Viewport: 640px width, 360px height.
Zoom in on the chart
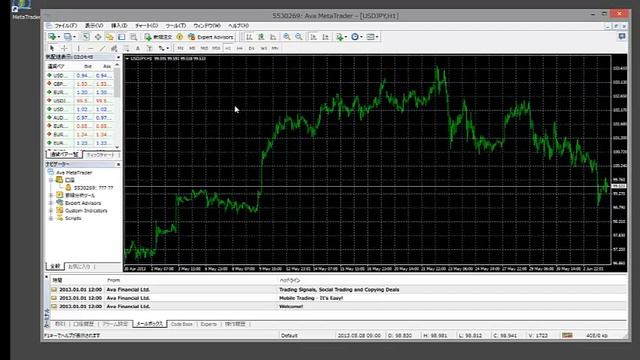[287, 37]
